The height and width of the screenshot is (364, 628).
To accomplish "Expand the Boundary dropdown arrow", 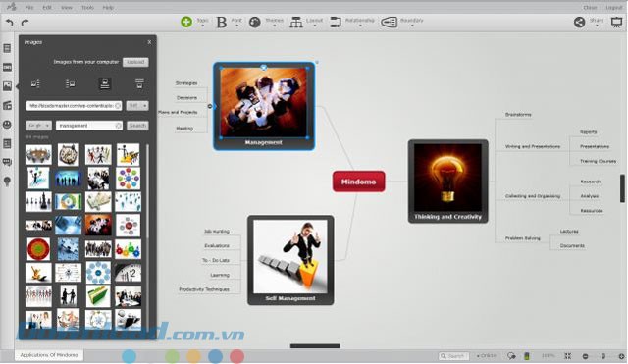I will point(412,26).
